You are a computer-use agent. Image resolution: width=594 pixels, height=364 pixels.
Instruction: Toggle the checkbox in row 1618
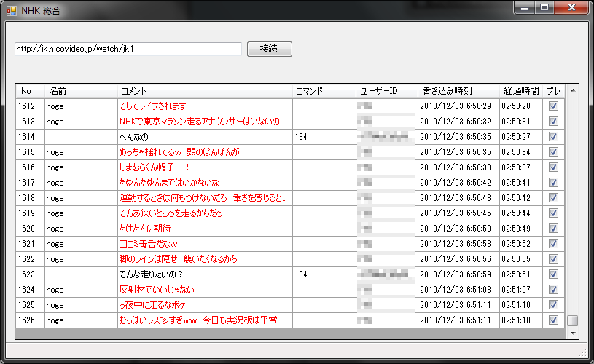pyautogui.click(x=553, y=198)
